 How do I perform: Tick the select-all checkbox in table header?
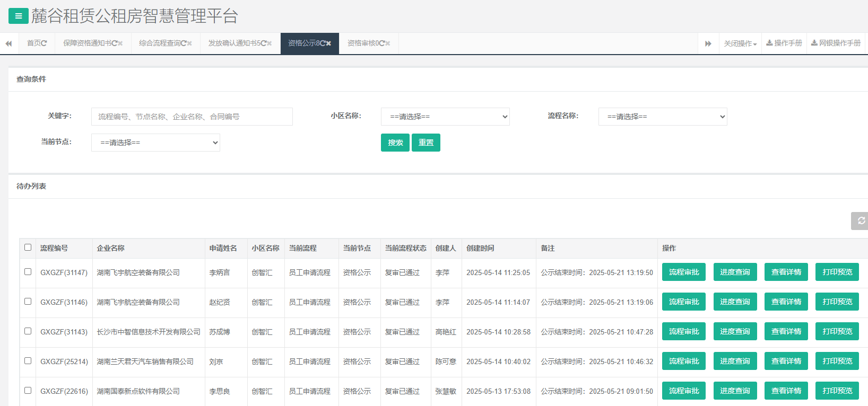pyautogui.click(x=28, y=248)
